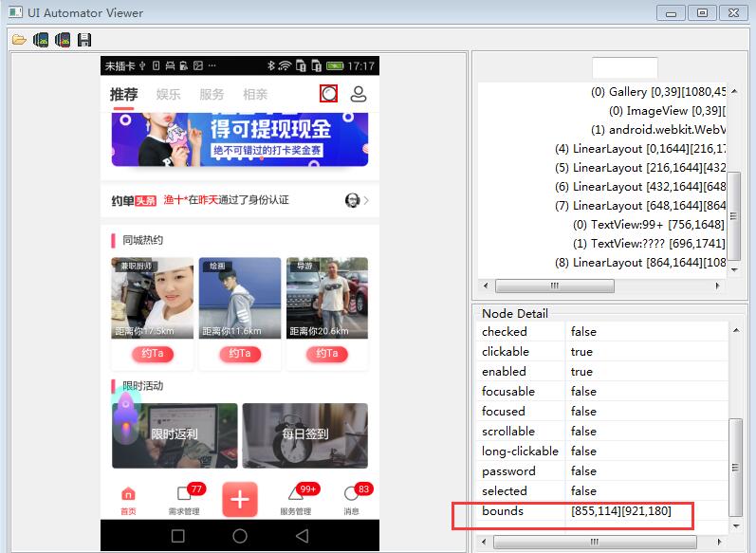Open the 约单头条 news line chevron
The height and width of the screenshot is (553, 756).
coord(366,200)
